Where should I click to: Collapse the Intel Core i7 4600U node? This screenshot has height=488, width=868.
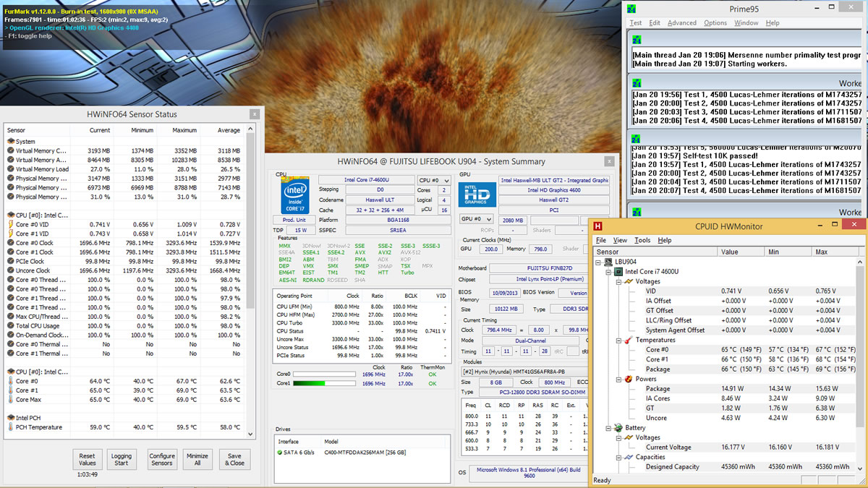pos(609,272)
